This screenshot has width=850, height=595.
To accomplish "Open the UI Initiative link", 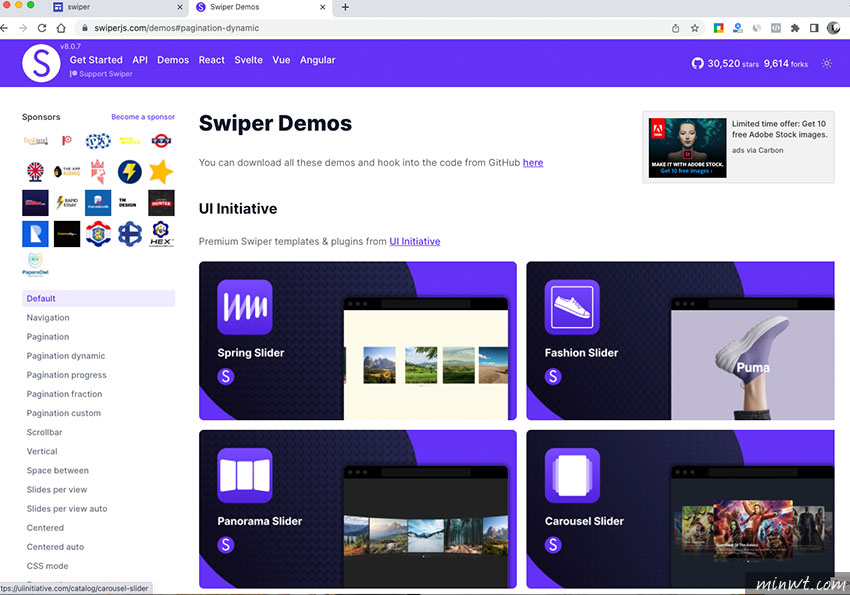I will coord(415,241).
